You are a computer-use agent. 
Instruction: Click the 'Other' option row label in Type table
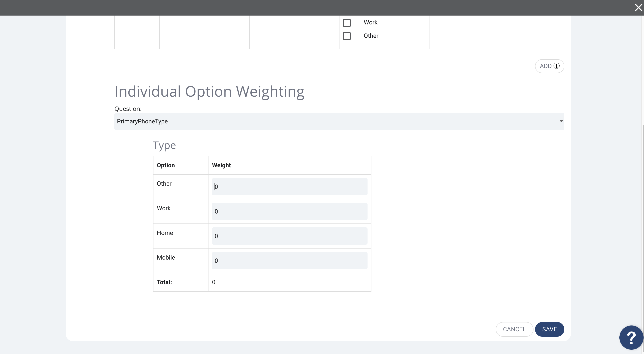coord(164,183)
